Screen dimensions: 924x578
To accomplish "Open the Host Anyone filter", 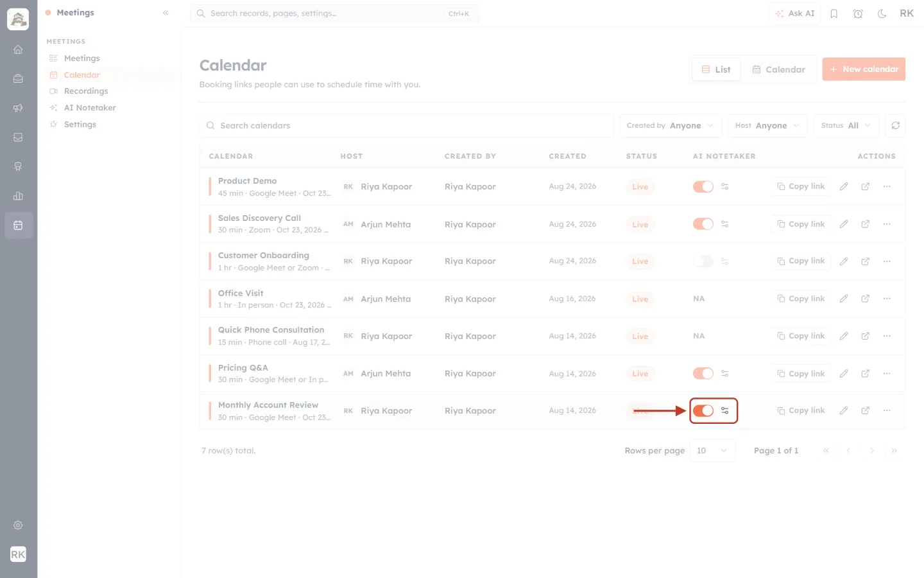I will click(x=767, y=125).
